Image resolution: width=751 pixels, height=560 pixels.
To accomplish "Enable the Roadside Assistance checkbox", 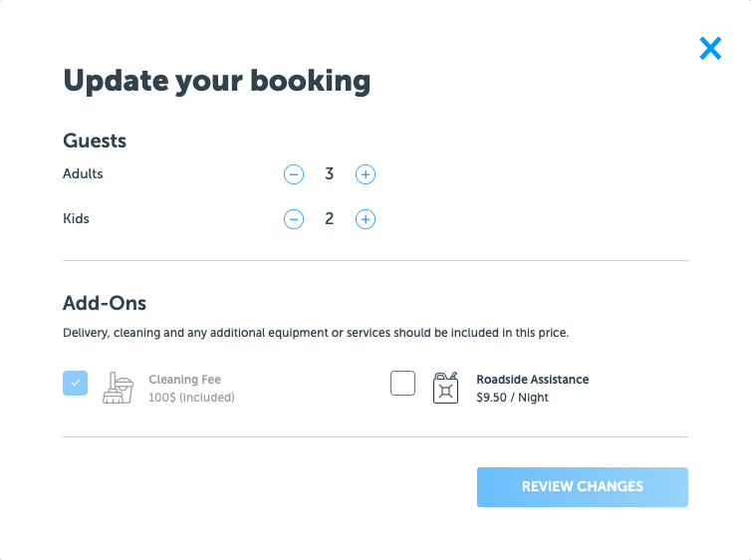I will pos(402,384).
